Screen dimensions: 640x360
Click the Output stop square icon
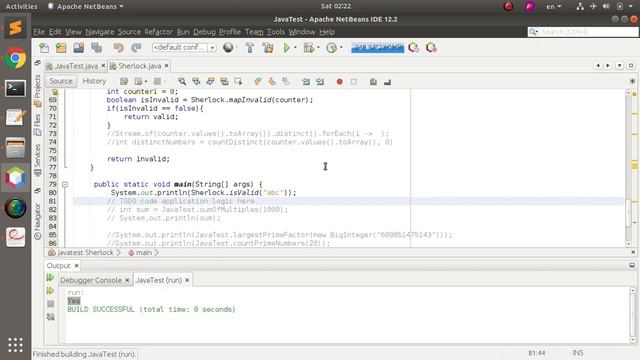[x=50, y=304]
